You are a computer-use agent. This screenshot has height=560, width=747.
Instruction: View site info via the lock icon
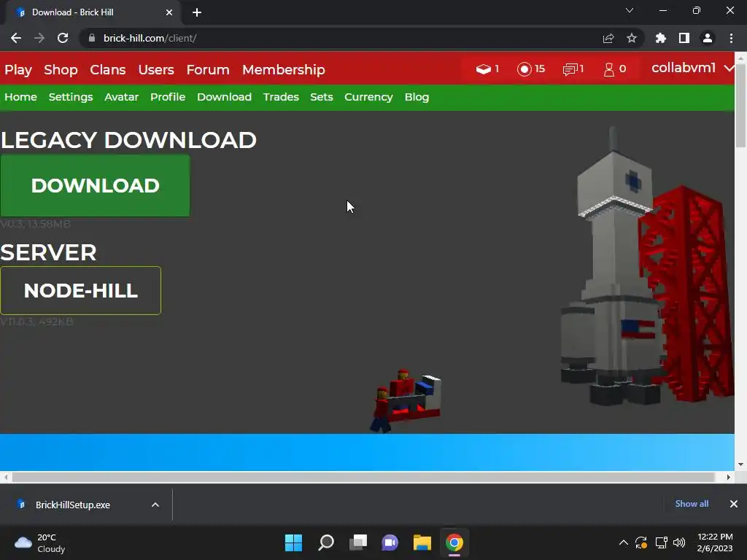click(92, 38)
